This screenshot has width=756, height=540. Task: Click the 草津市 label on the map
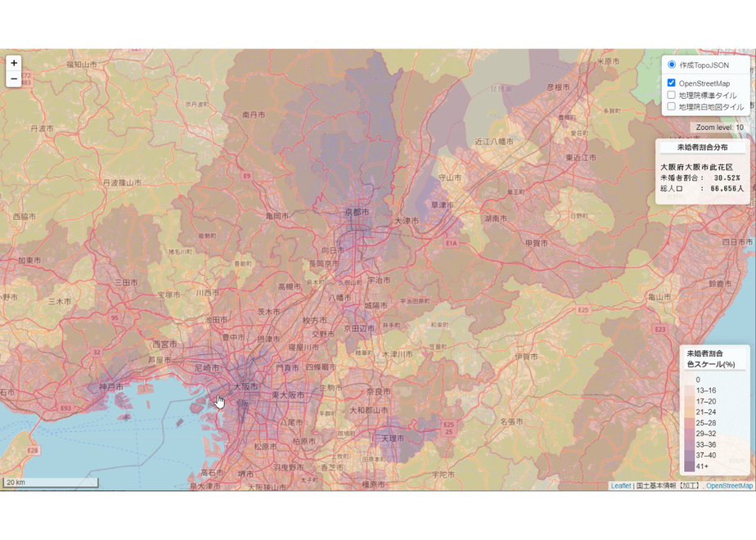pyautogui.click(x=442, y=205)
